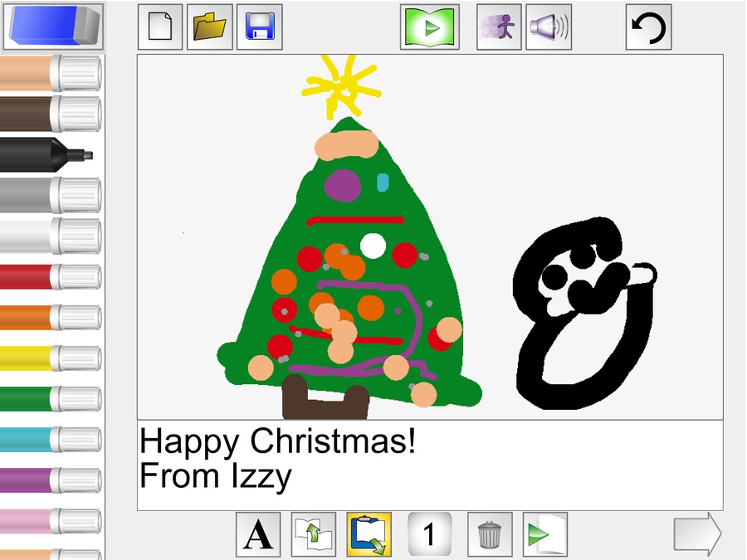
Task: Play this page with green triangle icon
Action: (x=545, y=534)
